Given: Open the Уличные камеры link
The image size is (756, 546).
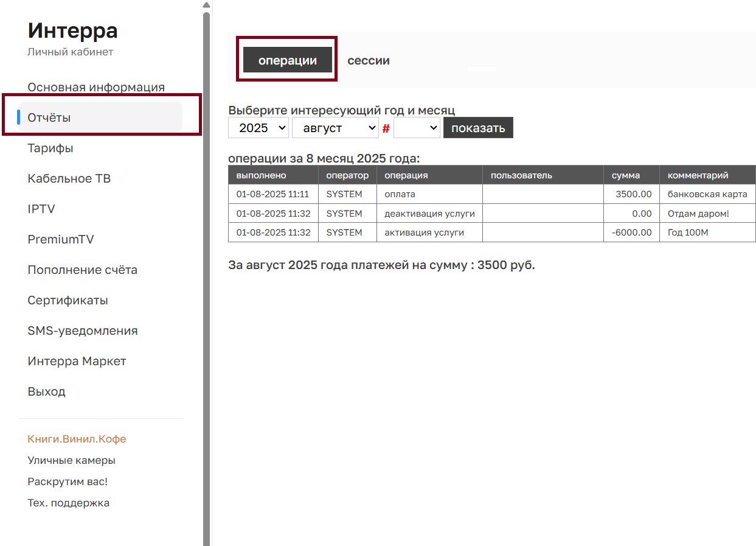Looking at the screenshot, I should [71, 460].
